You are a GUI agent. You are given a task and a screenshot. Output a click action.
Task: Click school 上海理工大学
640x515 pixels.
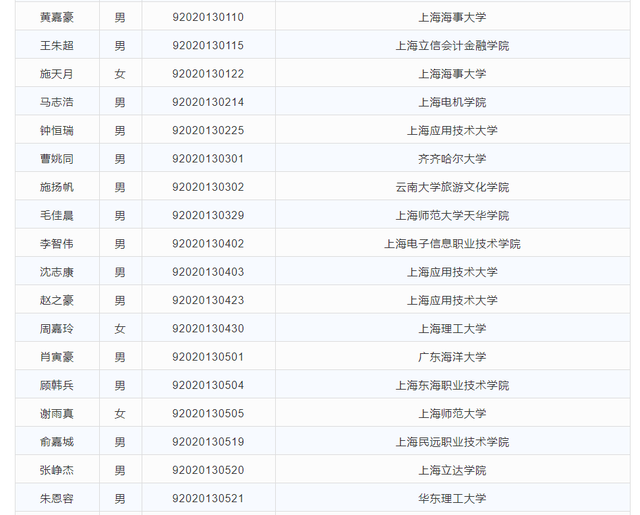[452, 329]
